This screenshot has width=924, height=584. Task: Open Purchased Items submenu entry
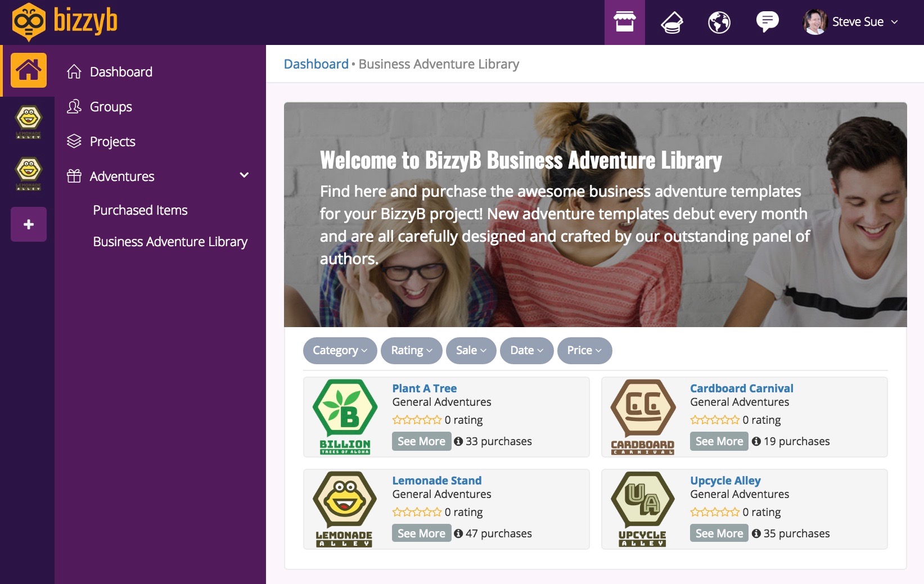(x=140, y=210)
